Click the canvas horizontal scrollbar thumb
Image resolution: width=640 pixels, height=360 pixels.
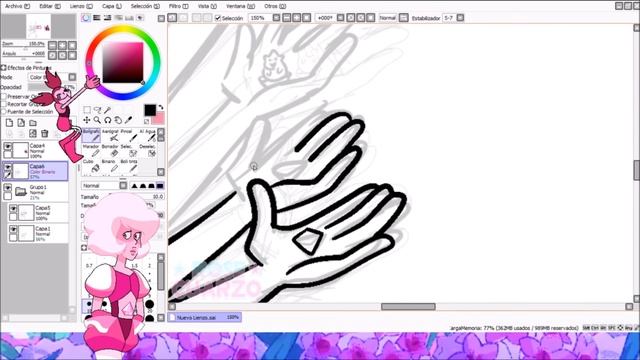pos(408,307)
